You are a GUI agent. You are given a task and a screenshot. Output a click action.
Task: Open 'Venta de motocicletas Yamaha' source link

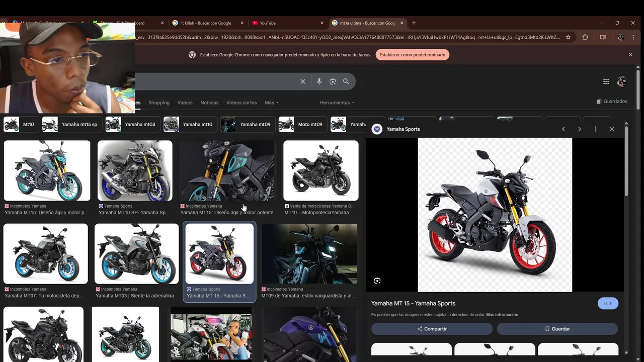[322, 206]
